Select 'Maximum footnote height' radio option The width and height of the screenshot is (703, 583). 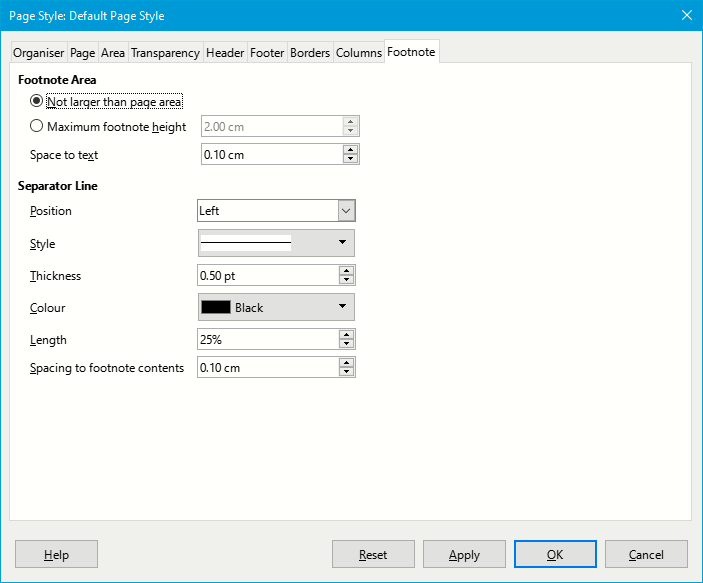tap(37, 127)
